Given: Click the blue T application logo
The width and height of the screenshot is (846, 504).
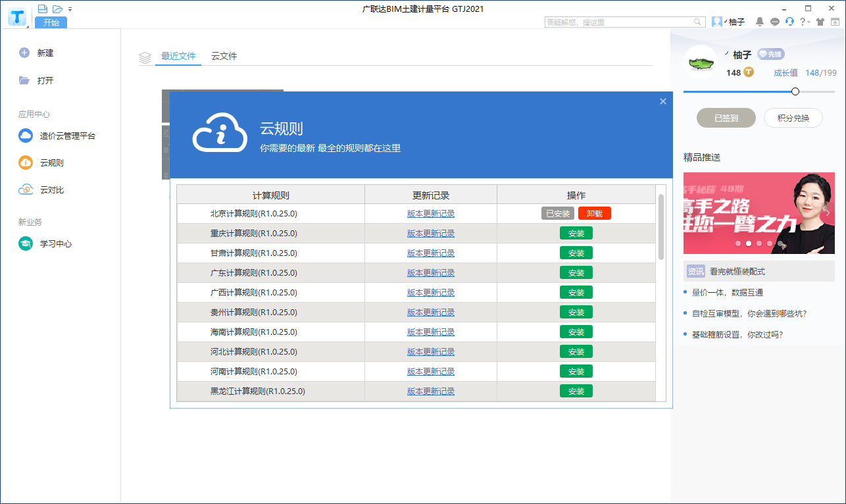Looking at the screenshot, I should [17, 16].
